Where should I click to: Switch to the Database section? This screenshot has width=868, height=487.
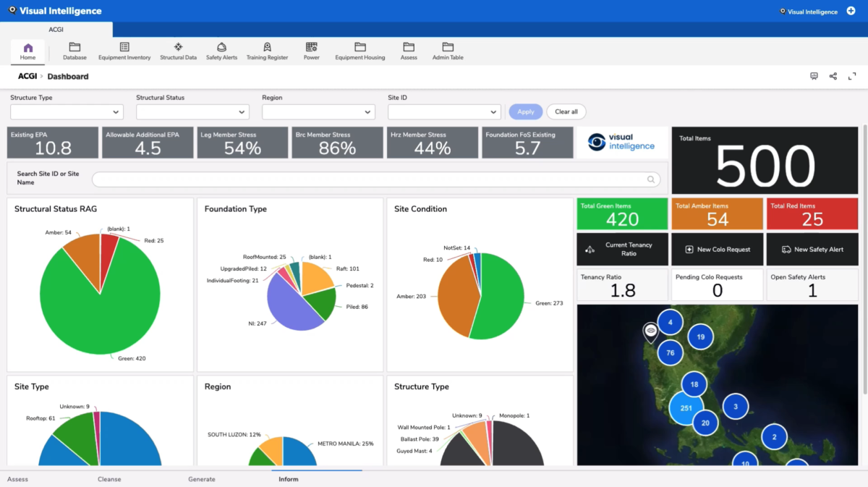[75, 49]
